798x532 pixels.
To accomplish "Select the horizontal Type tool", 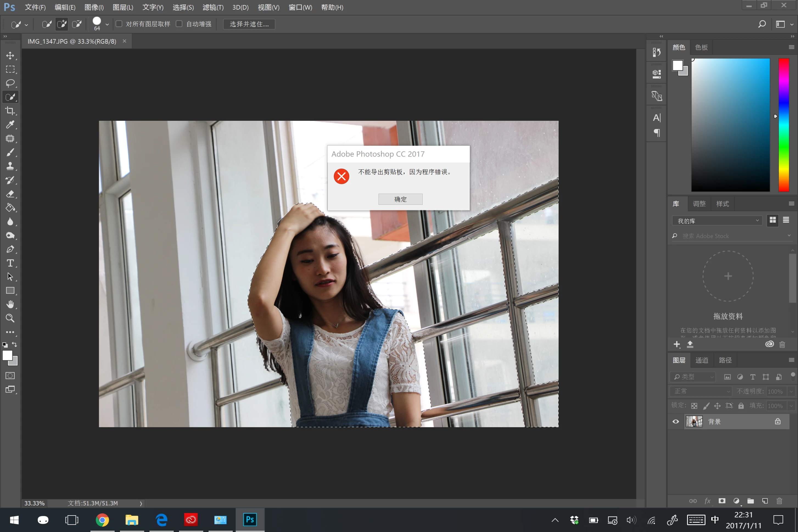I will pos(10,263).
